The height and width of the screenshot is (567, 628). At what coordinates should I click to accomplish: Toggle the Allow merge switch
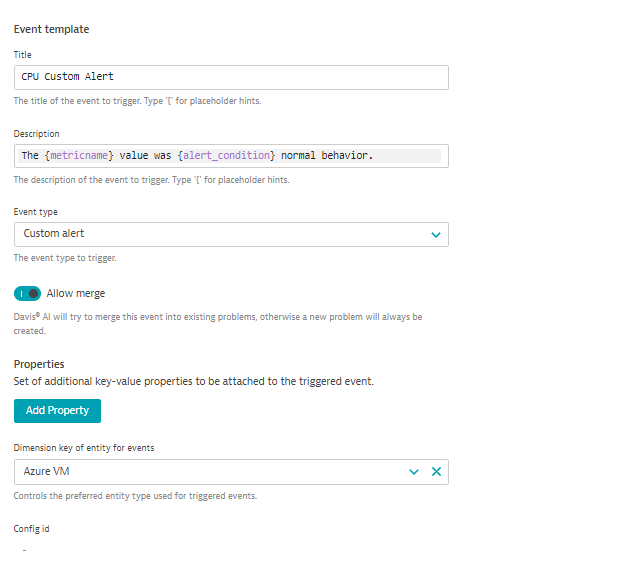(27, 293)
